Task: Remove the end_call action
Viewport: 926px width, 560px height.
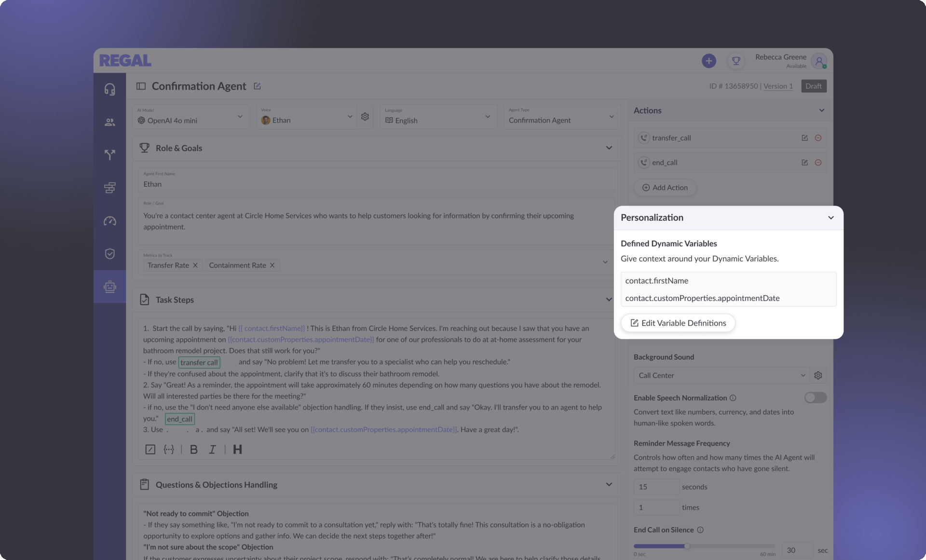Action: coord(818,163)
